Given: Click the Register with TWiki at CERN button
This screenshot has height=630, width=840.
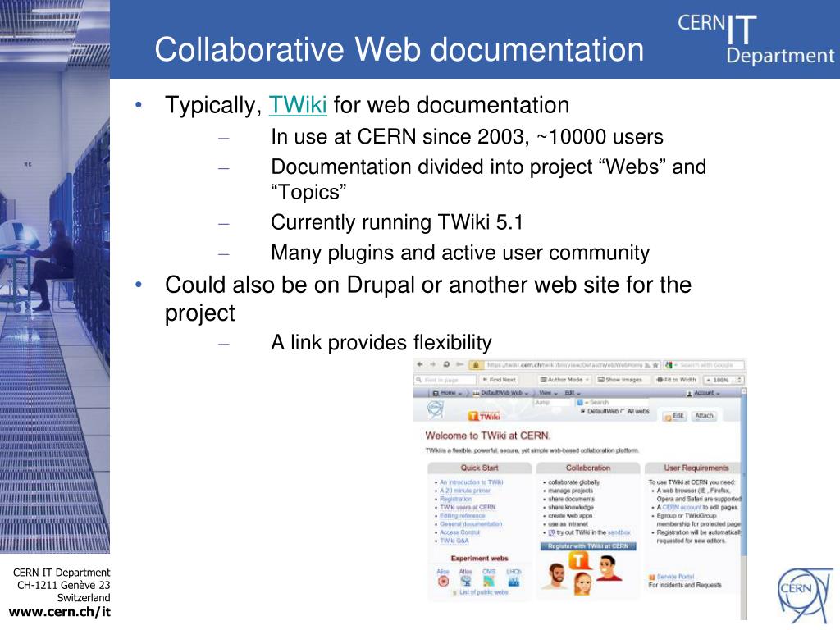Looking at the screenshot, I should click(588, 546).
